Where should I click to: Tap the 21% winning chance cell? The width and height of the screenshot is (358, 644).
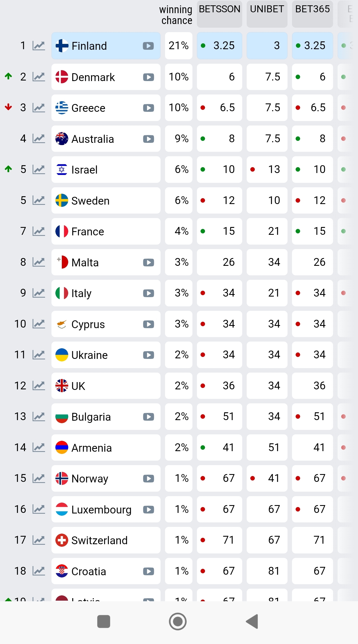point(178,46)
